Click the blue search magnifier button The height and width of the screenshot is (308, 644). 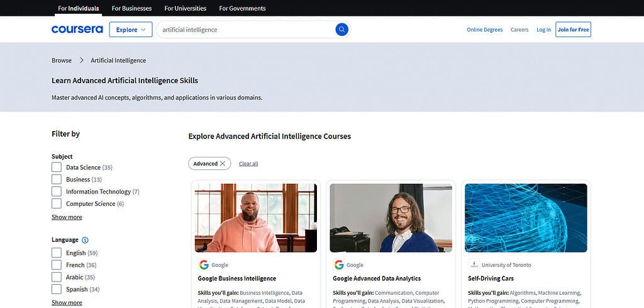pyautogui.click(x=341, y=30)
